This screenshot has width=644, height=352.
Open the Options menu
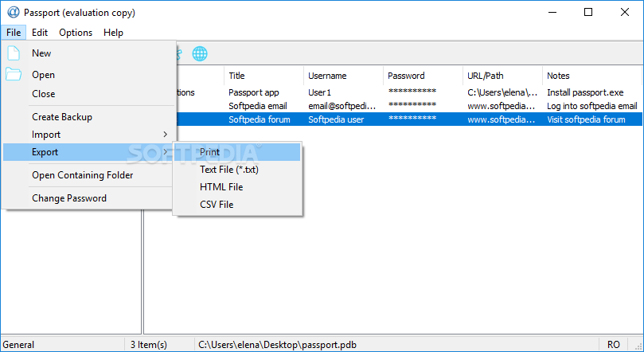pos(76,33)
